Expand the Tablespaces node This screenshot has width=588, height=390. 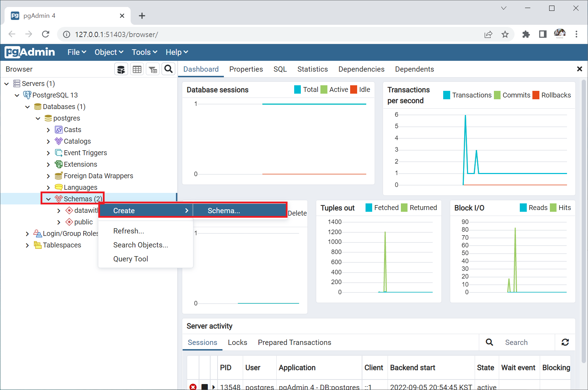click(x=27, y=245)
